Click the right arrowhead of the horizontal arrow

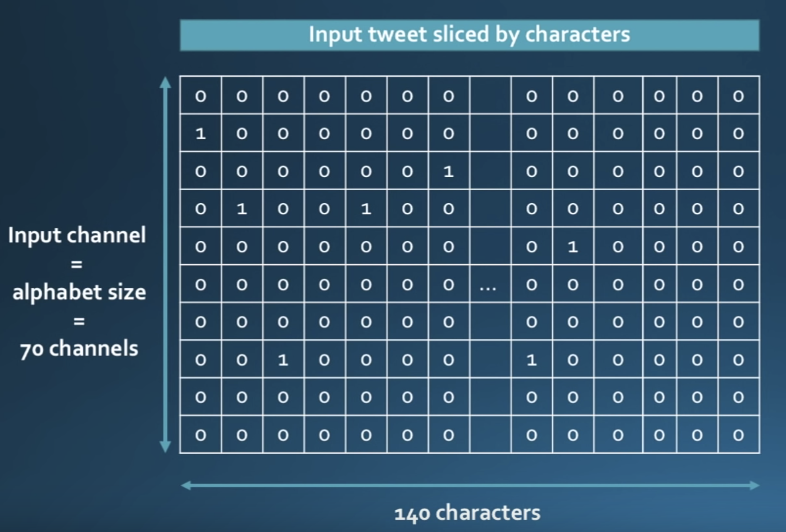(x=754, y=485)
